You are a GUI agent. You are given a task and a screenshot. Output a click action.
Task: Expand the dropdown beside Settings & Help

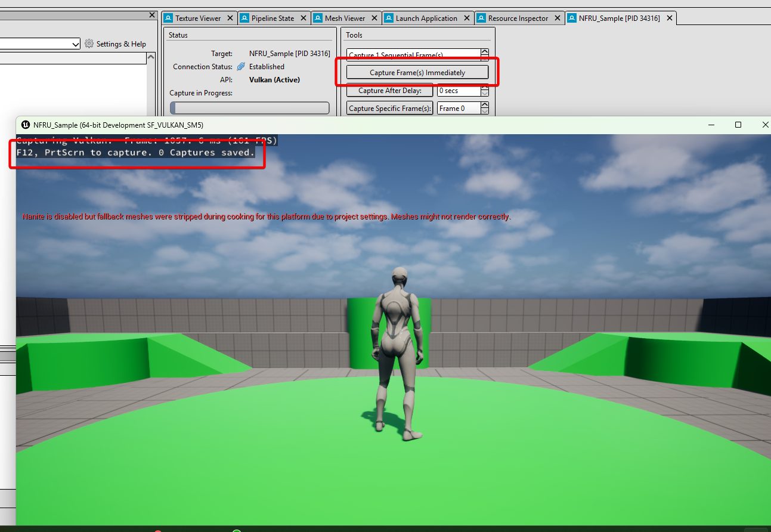(x=75, y=44)
